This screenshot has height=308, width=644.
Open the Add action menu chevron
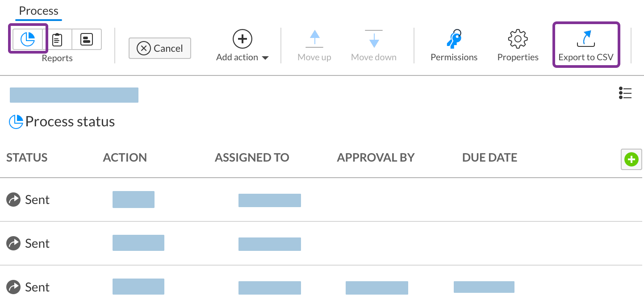[x=265, y=57]
